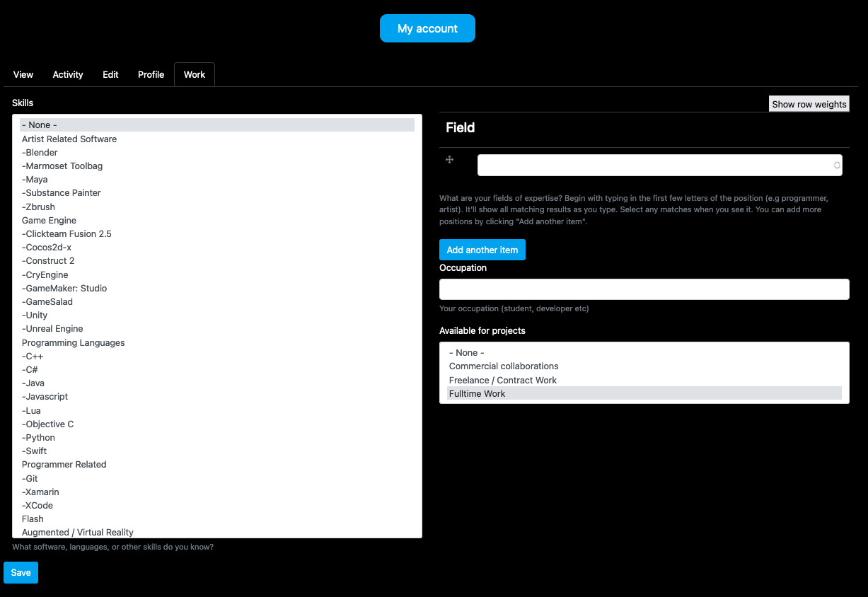Select Substance Painter skill
Screen dimensions: 868x597
click(x=217, y=193)
